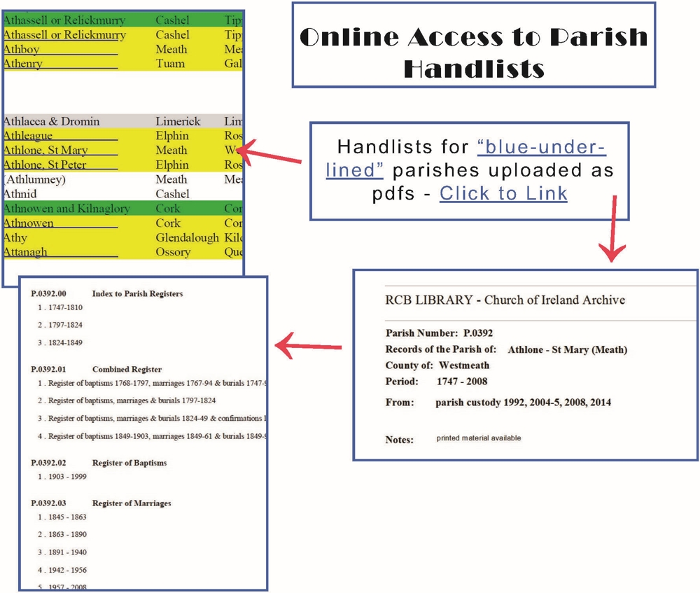The height and width of the screenshot is (593, 700).
Task: Click the "1903 - 1999" baptisms entry
Action: [x=67, y=477]
